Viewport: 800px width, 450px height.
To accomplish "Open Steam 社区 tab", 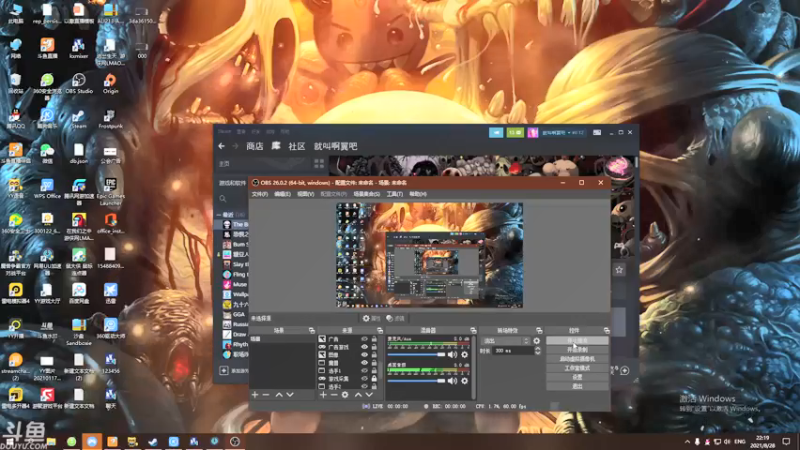I will click(296, 146).
